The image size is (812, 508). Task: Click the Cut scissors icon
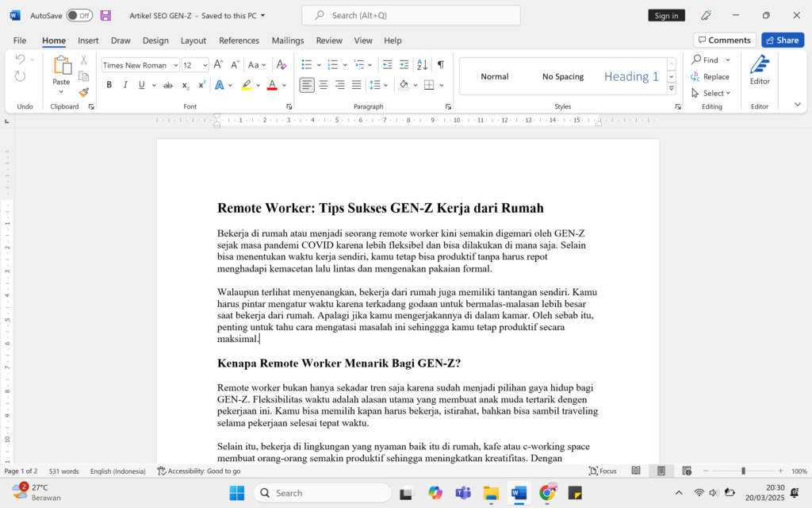pos(83,60)
